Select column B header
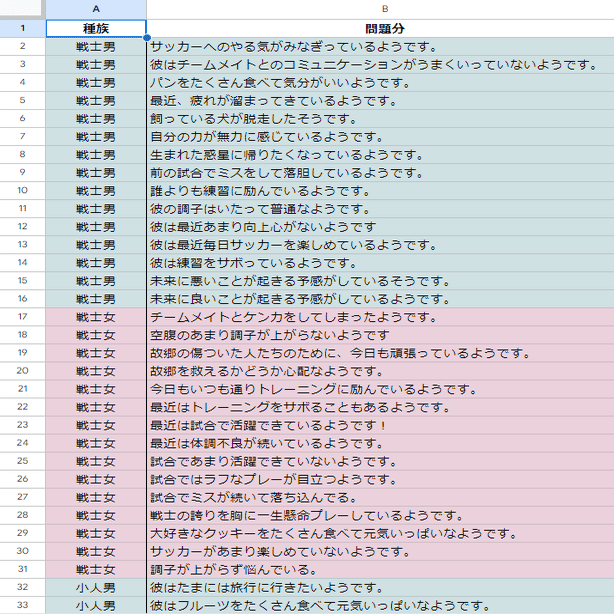Screen dimensions: 614x614 click(380, 9)
